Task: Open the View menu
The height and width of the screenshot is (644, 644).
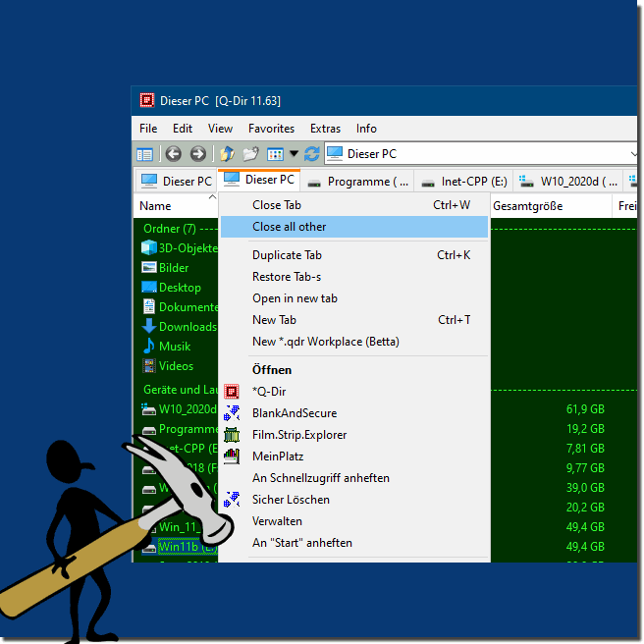Action: [220, 129]
